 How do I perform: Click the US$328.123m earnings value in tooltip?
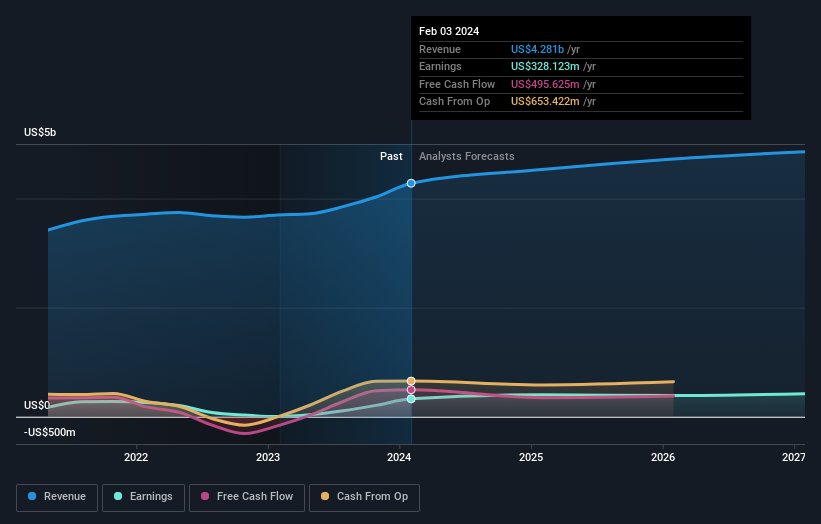545,66
